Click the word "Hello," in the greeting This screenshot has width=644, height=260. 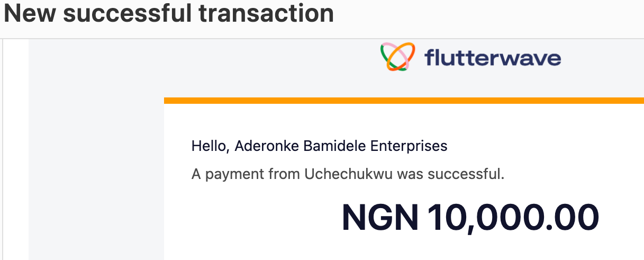[210, 146]
